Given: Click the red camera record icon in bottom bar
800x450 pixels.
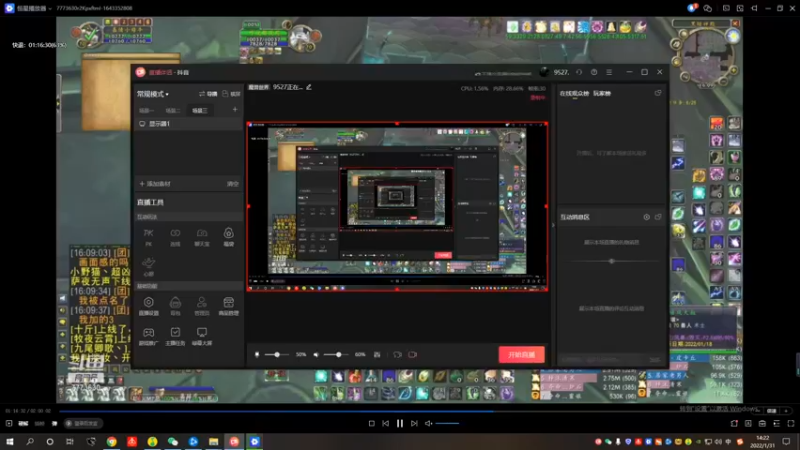Looking at the screenshot, I should click(412, 355).
